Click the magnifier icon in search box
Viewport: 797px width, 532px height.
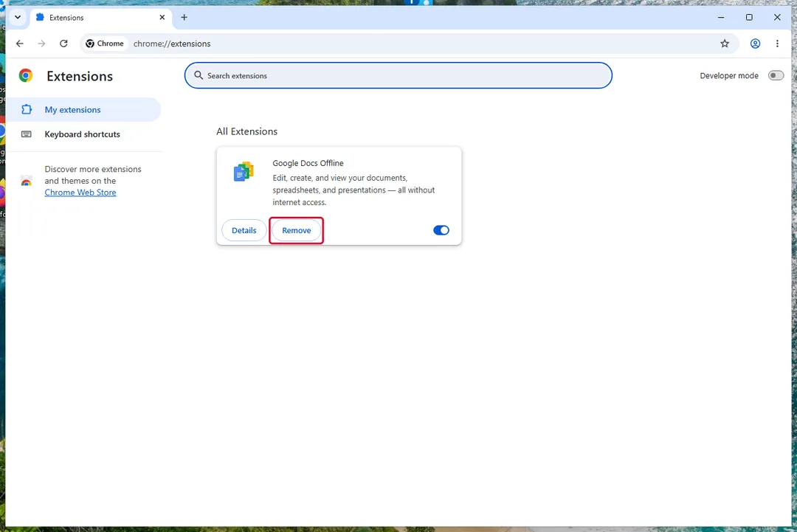[199, 75]
